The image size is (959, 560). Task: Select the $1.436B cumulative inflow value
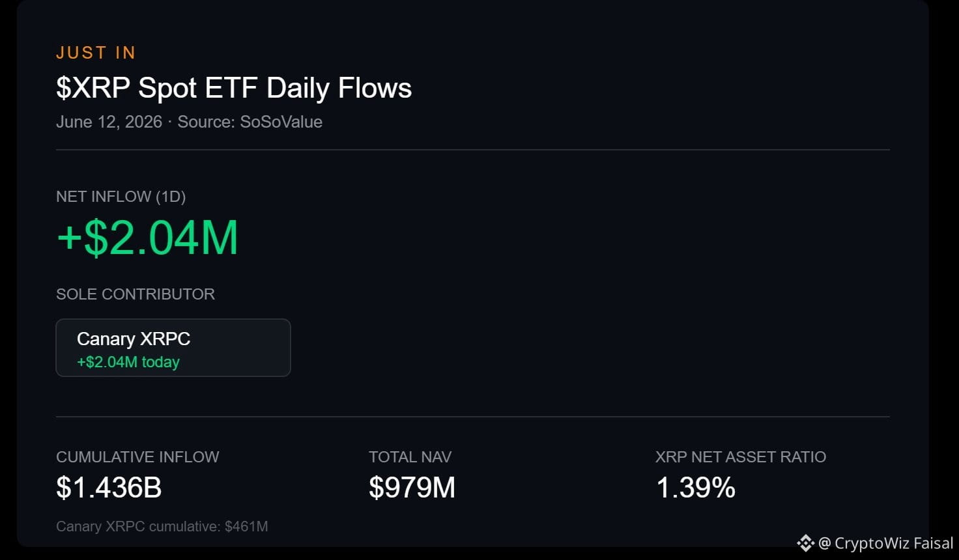[x=109, y=488]
